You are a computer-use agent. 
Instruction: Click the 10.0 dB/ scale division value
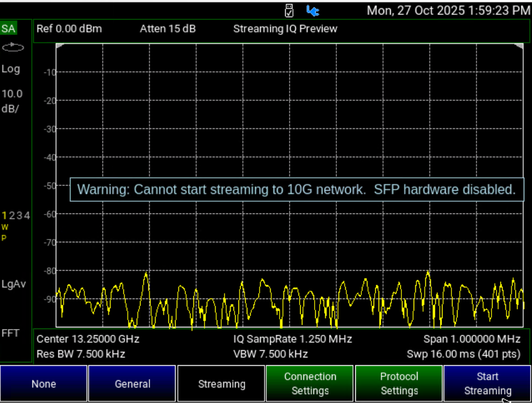pos(12,101)
